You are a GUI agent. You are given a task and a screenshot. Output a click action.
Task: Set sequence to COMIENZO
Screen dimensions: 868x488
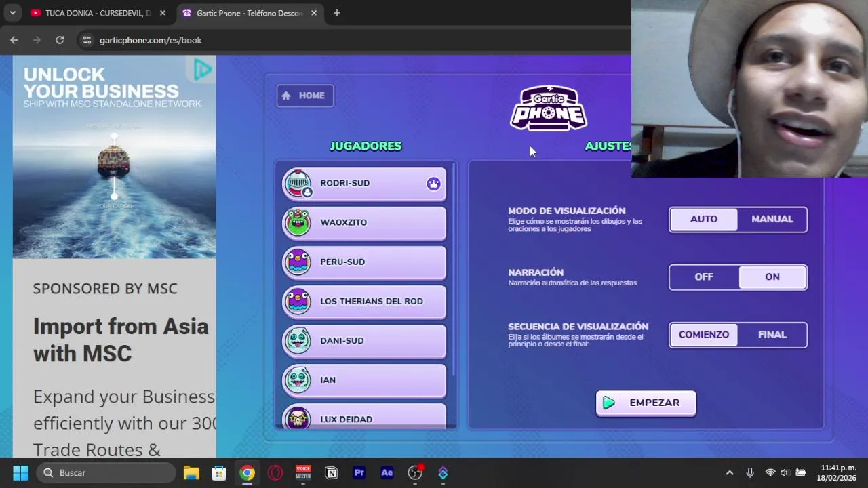tap(704, 335)
